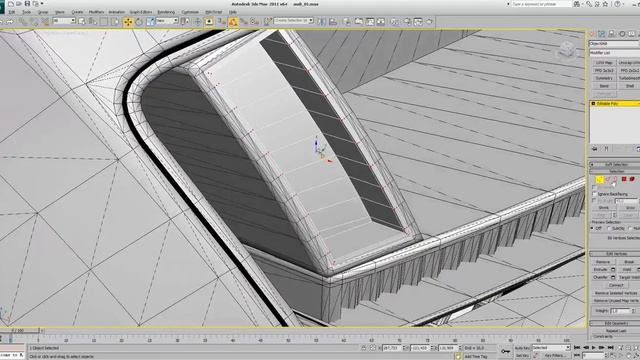This screenshot has height=360, width=640.
Task: Click the Symmetry modifier button
Action: click(604, 78)
